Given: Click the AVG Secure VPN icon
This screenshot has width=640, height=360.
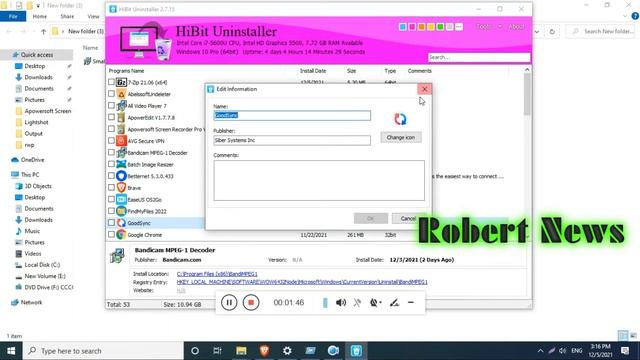Looking at the screenshot, I should (x=121, y=141).
